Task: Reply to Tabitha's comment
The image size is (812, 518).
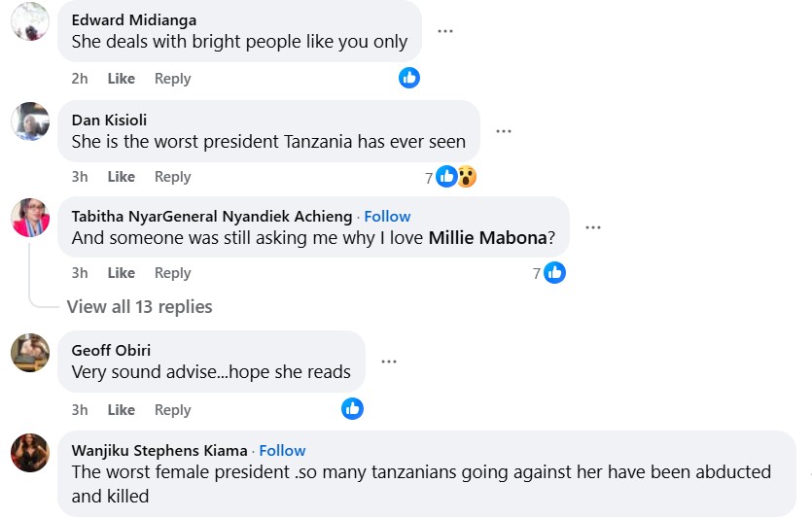Action: [x=173, y=273]
